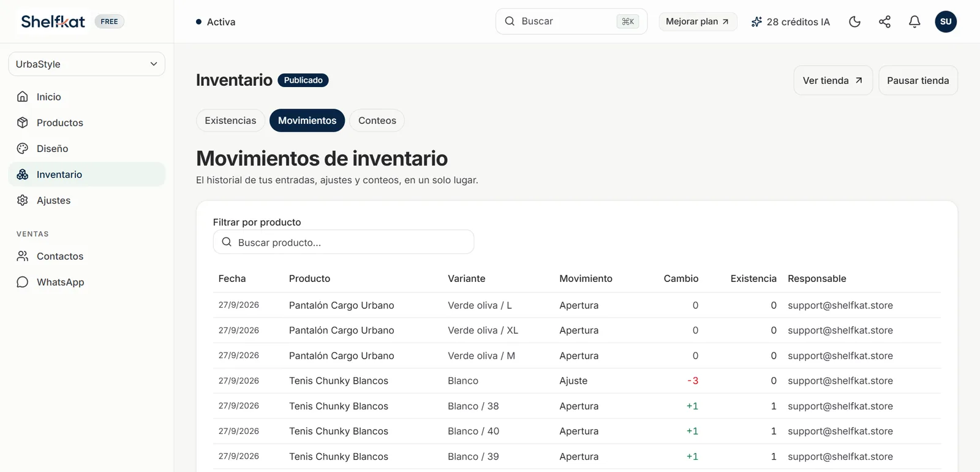
Task: Click the magnifier icon in Buscar
Action: click(510, 21)
